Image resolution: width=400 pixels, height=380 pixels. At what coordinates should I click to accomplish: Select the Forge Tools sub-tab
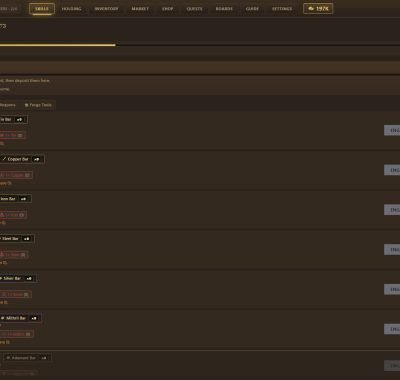click(x=38, y=105)
